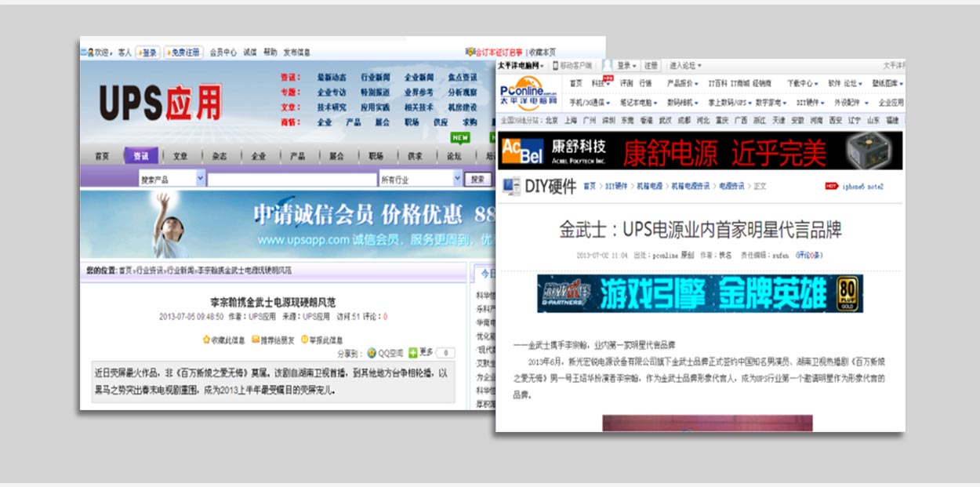Click the mobile phone icon for 移动客户端
The image size is (980, 487).
tap(555, 66)
